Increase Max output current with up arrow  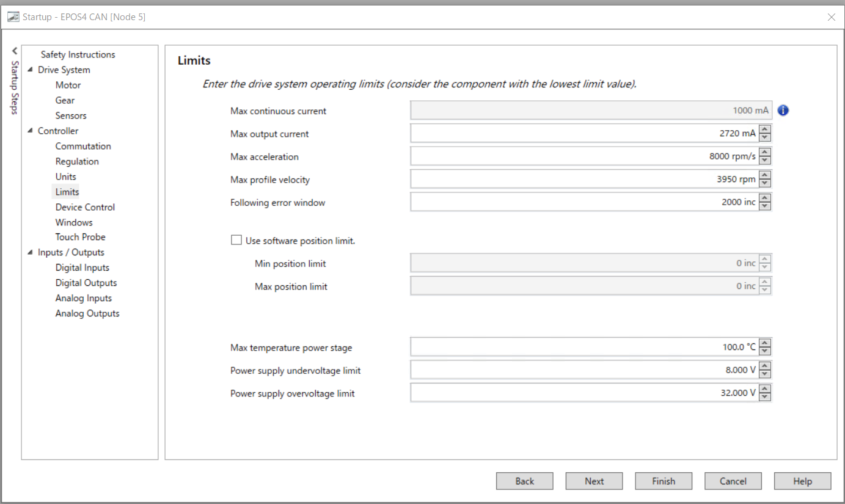pyautogui.click(x=765, y=129)
